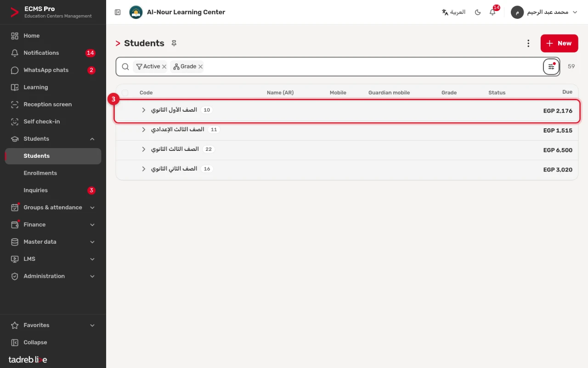Screen dimensions: 588x368
Task: Open Notifications in sidebar
Action: pyautogui.click(x=53, y=53)
